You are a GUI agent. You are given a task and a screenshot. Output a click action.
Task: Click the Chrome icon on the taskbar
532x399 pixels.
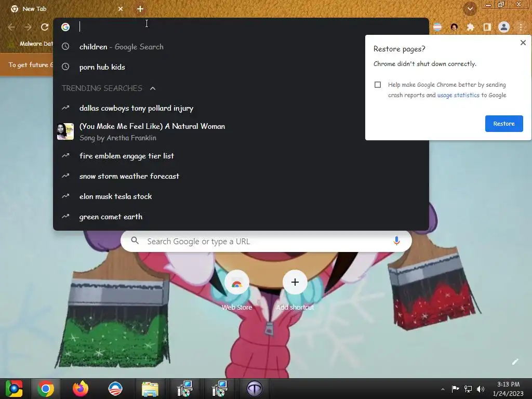[x=46, y=389]
